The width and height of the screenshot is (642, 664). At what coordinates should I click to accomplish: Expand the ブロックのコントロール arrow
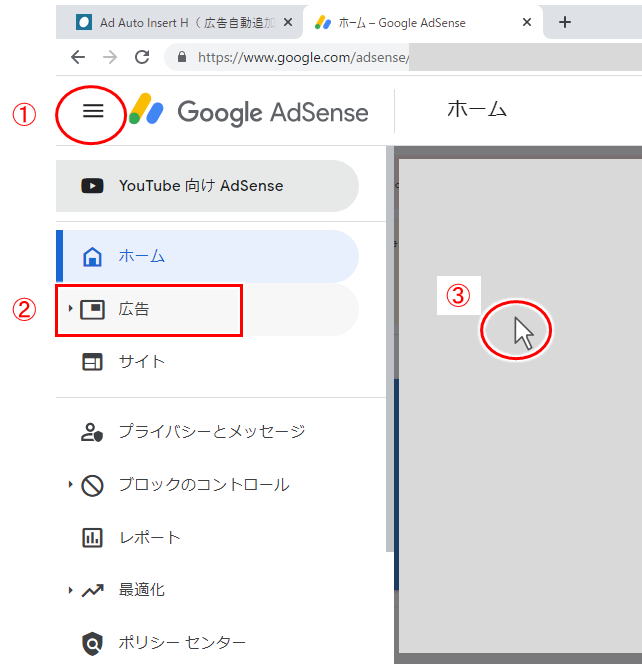click(x=70, y=484)
